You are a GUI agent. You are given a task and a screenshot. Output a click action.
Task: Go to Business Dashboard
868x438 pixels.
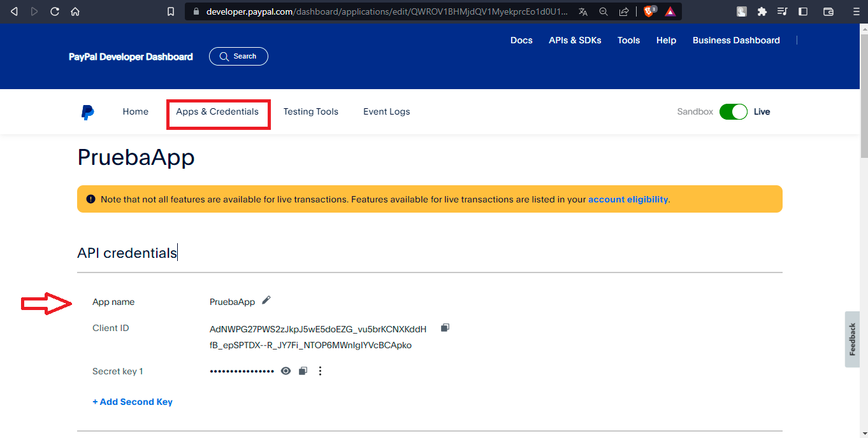[x=736, y=40]
